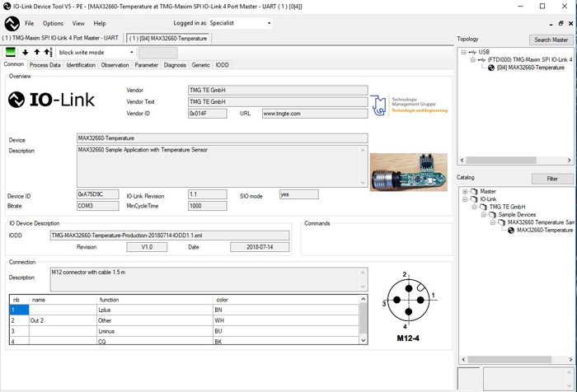Viewport: 577px width, 392px height.
Task: Open the Help menu
Action: pos(100,23)
